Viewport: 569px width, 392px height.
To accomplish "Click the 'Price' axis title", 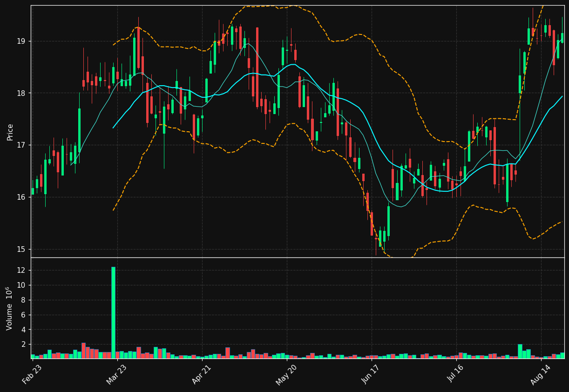I will (x=10, y=132).
